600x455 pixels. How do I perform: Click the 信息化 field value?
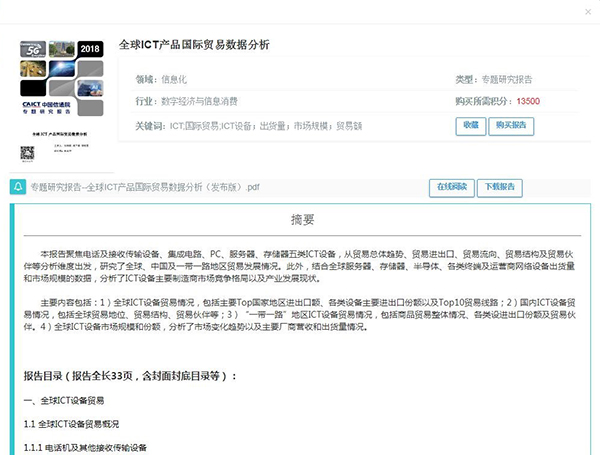pos(180,78)
